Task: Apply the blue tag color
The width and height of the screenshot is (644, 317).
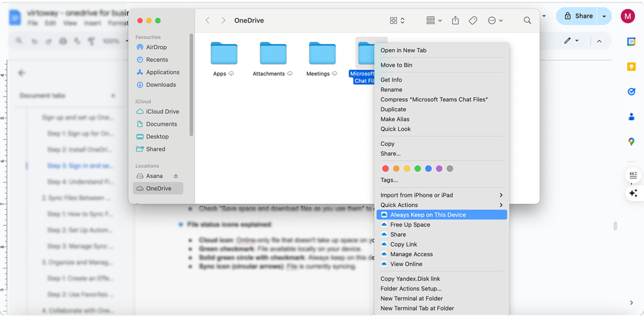Action: [x=428, y=169]
